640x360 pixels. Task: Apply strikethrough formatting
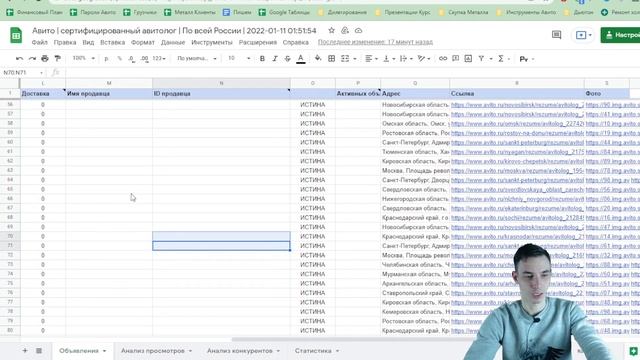pyautogui.click(x=287, y=59)
